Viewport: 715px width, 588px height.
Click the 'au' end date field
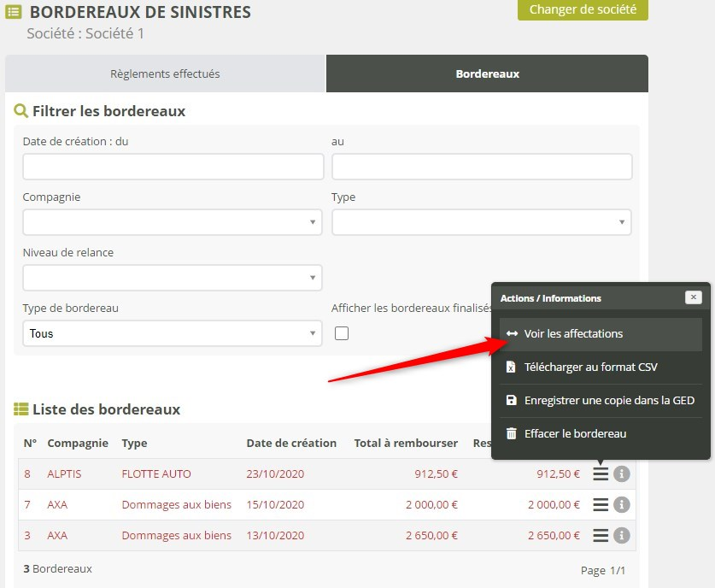coord(481,167)
